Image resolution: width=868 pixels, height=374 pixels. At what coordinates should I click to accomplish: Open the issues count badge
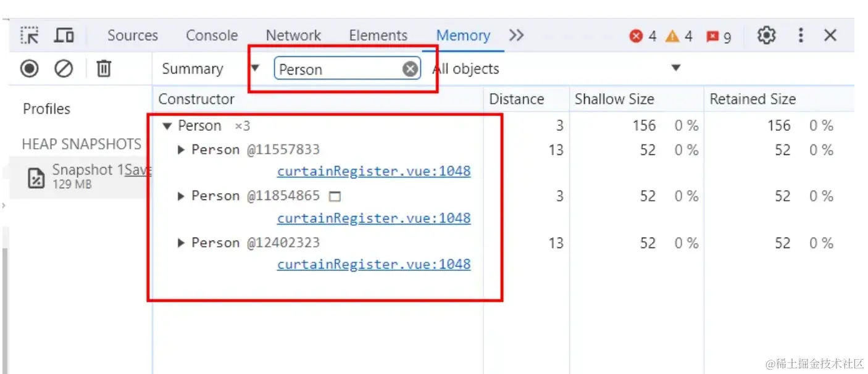point(719,37)
